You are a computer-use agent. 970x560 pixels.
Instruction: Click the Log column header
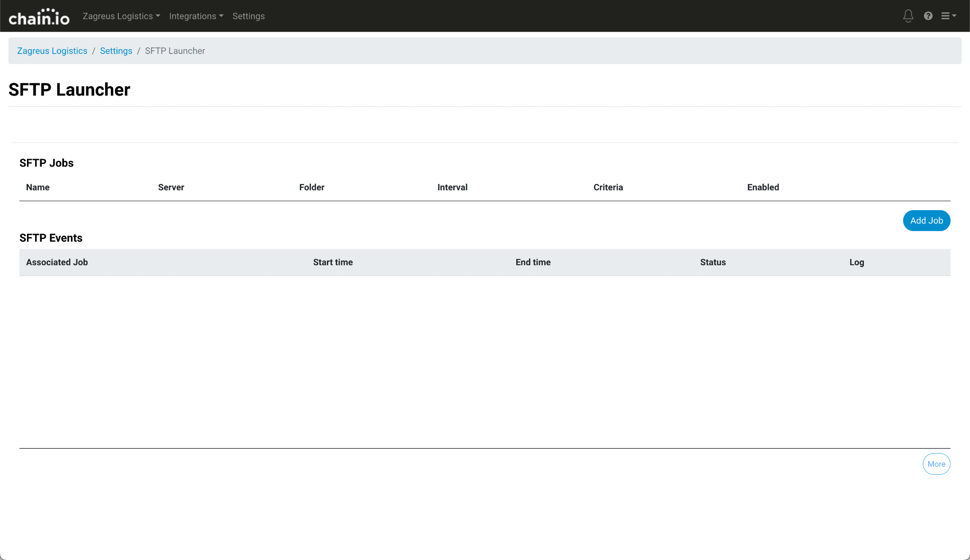[856, 262]
